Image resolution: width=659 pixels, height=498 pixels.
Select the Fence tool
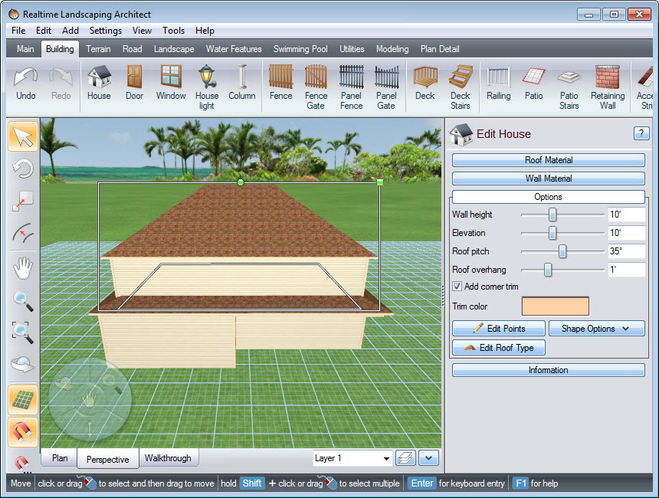point(281,84)
